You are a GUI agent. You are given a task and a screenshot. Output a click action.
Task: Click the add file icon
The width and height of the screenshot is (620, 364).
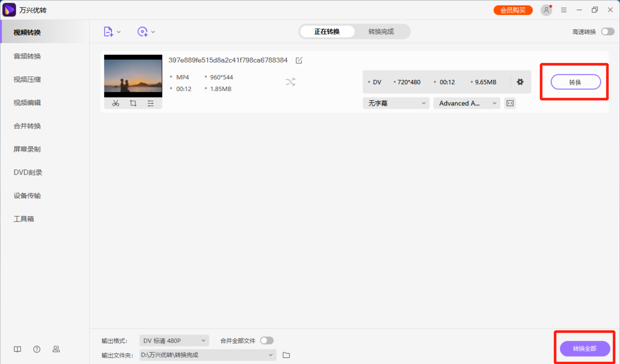[x=108, y=32]
